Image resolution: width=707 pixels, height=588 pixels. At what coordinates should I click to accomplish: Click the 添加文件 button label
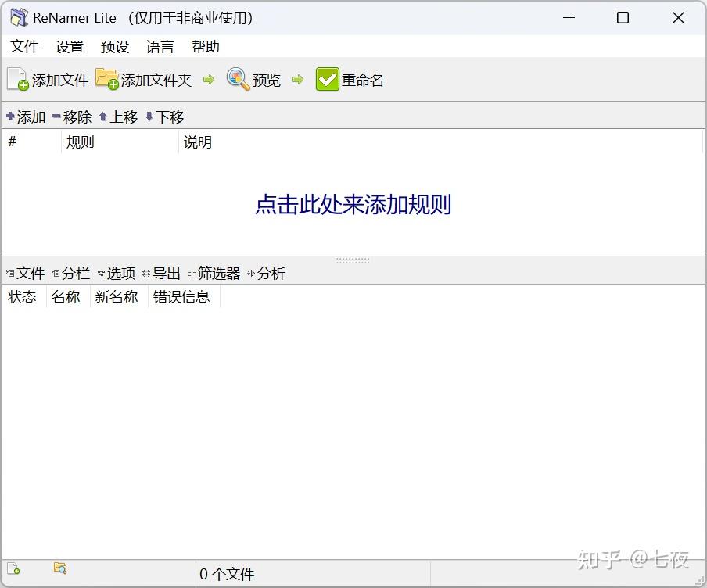60,81
